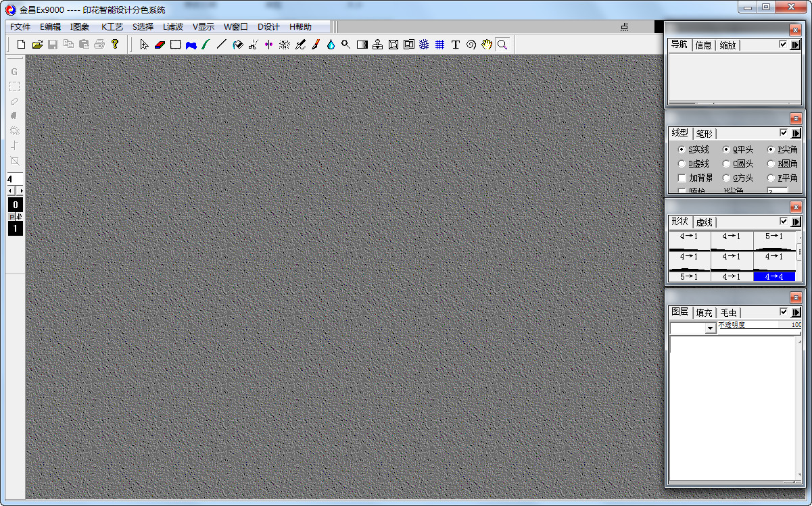Screen dimensions: 812x506
Task: Expand the 图层 panel flyout arrow
Action: [795, 312]
